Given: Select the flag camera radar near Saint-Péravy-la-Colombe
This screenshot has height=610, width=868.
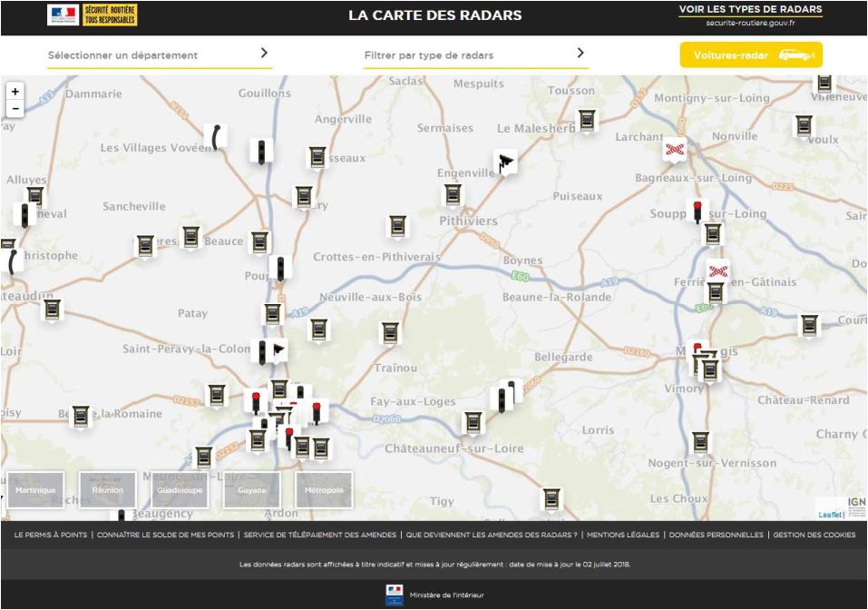Looking at the screenshot, I should pos(278,350).
